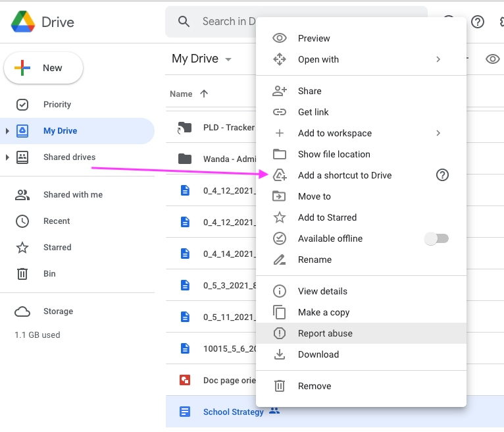The image size is (504, 432).
Task: Click the Remove trash icon in menu
Action: point(280,386)
